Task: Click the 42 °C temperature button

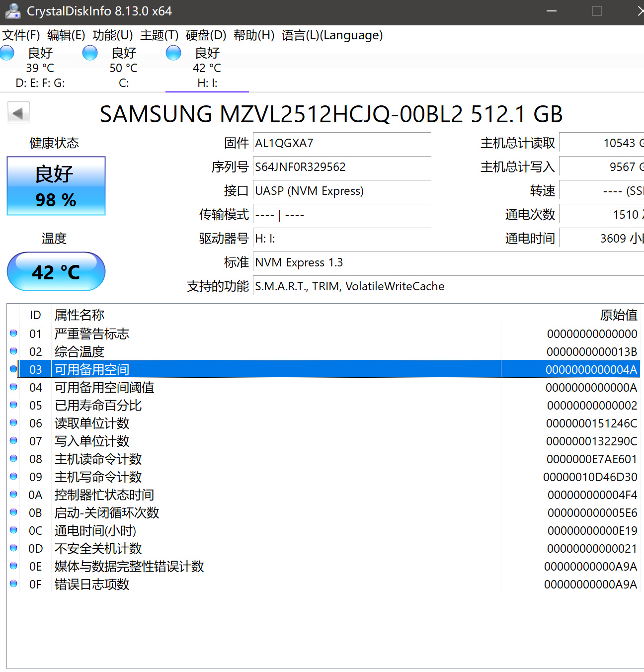Action: click(x=56, y=271)
